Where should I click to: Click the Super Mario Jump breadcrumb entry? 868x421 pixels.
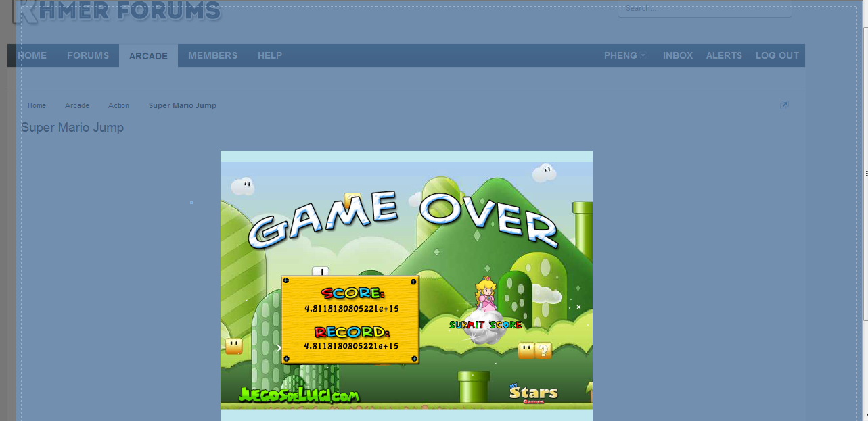pos(183,105)
